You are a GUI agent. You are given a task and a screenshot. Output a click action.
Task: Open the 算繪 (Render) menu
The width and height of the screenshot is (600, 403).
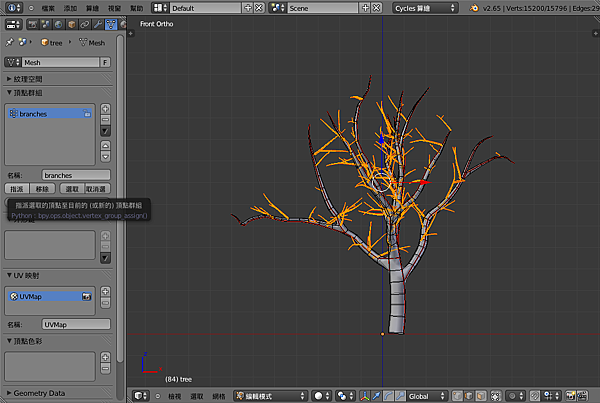tap(92, 8)
